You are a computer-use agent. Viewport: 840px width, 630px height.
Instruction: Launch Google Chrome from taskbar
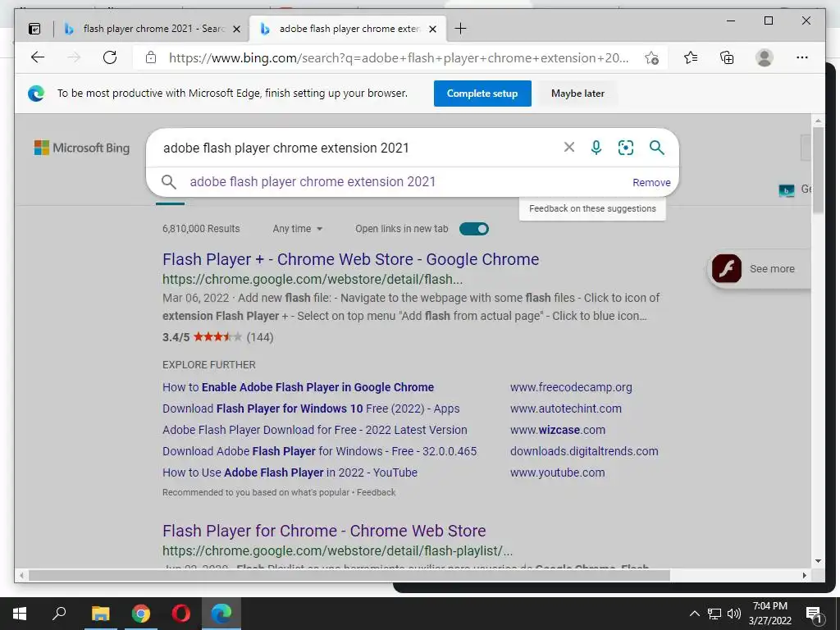[141, 614]
